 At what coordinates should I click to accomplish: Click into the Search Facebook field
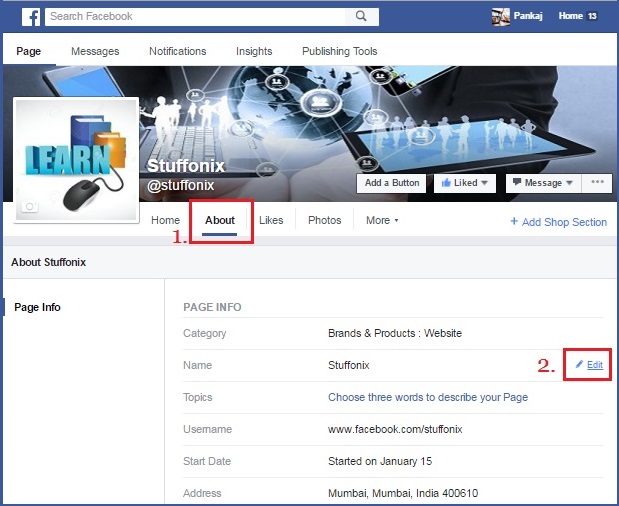[x=195, y=16]
